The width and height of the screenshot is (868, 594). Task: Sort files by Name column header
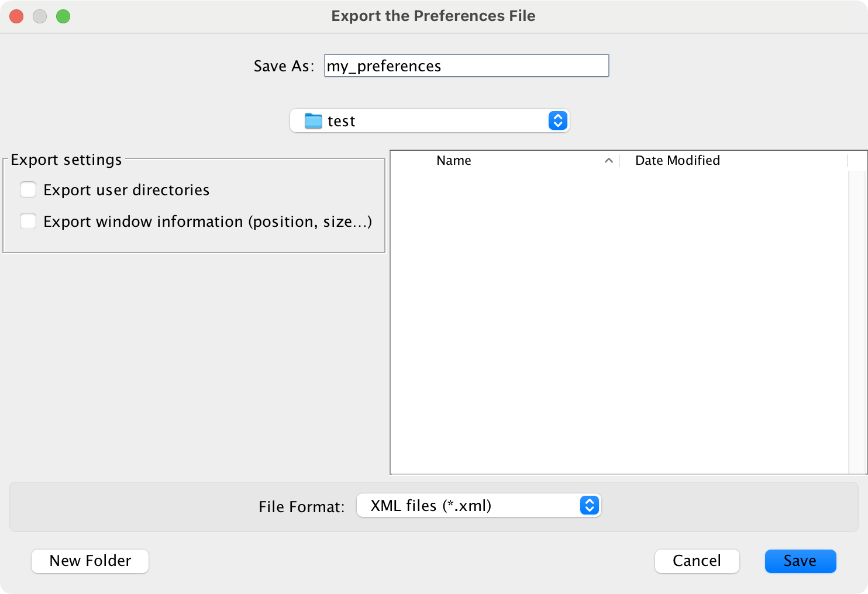(x=454, y=160)
